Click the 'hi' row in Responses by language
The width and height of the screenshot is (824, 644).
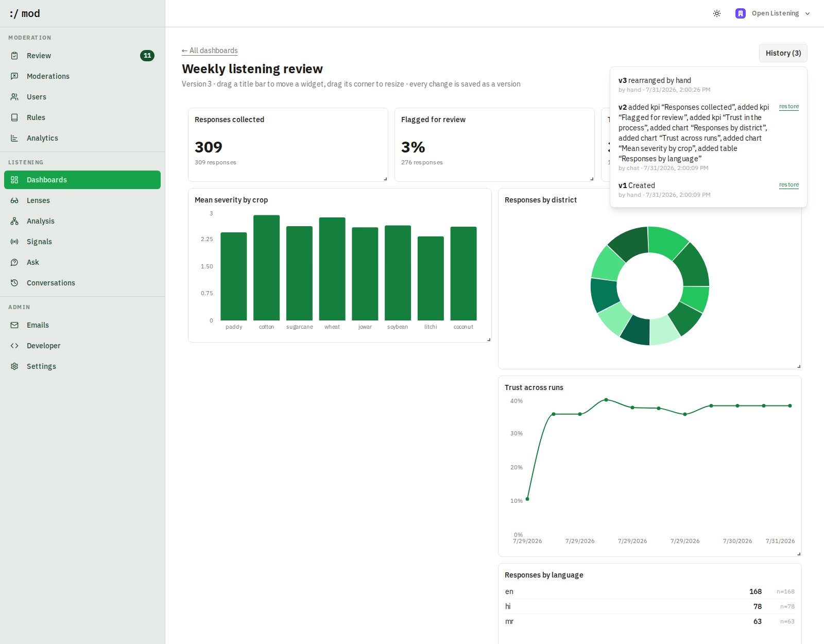click(x=650, y=606)
